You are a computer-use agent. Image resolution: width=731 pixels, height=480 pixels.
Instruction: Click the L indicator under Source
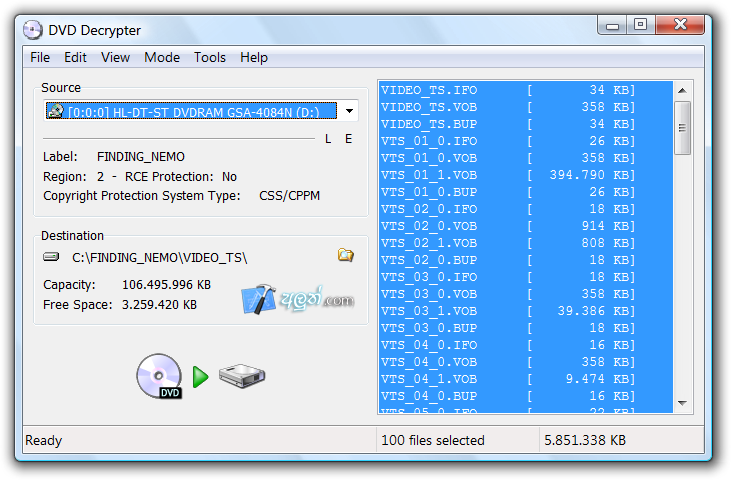pyautogui.click(x=328, y=139)
